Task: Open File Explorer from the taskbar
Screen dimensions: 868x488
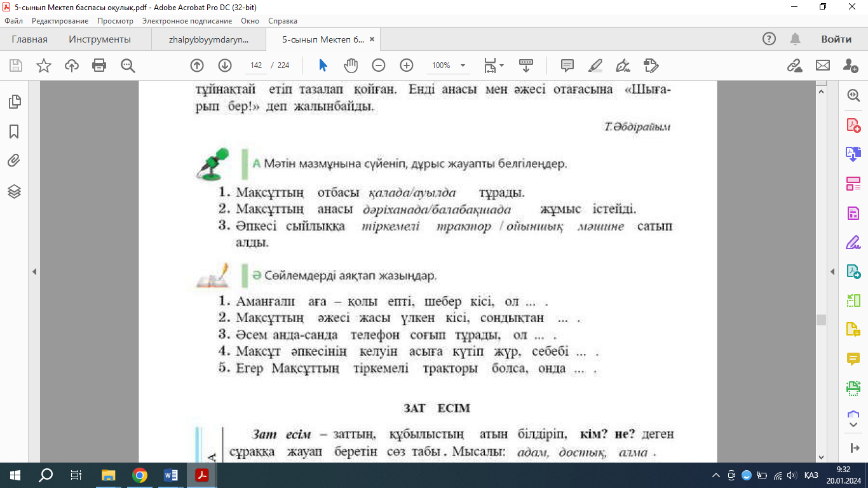Action: 109,475
